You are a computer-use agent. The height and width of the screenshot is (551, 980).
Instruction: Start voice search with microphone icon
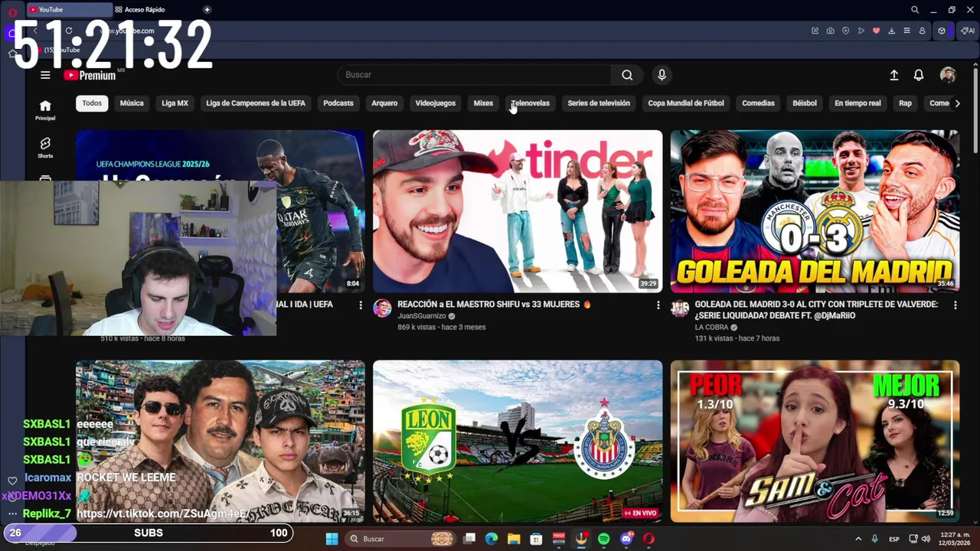pyautogui.click(x=661, y=75)
